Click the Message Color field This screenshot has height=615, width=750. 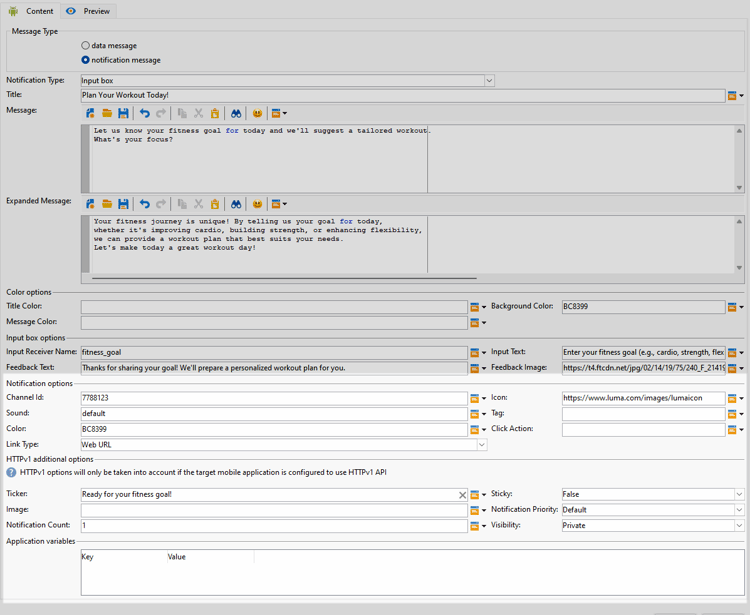[274, 322]
